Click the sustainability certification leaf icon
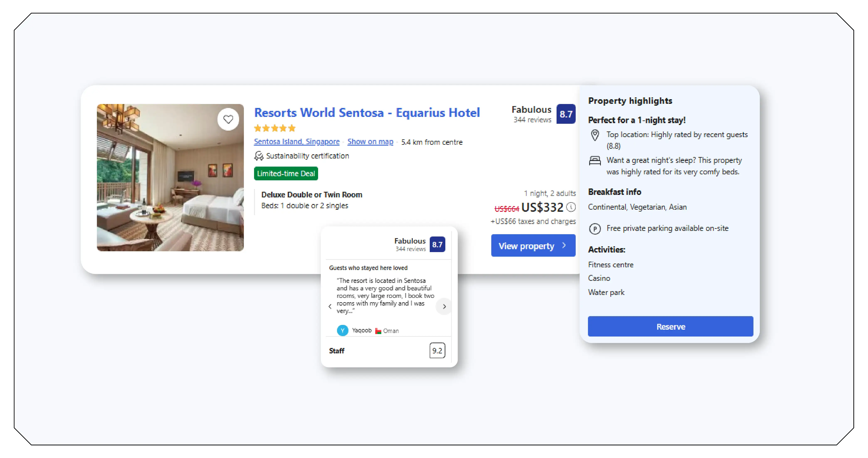The height and width of the screenshot is (458, 868). click(258, 156)
